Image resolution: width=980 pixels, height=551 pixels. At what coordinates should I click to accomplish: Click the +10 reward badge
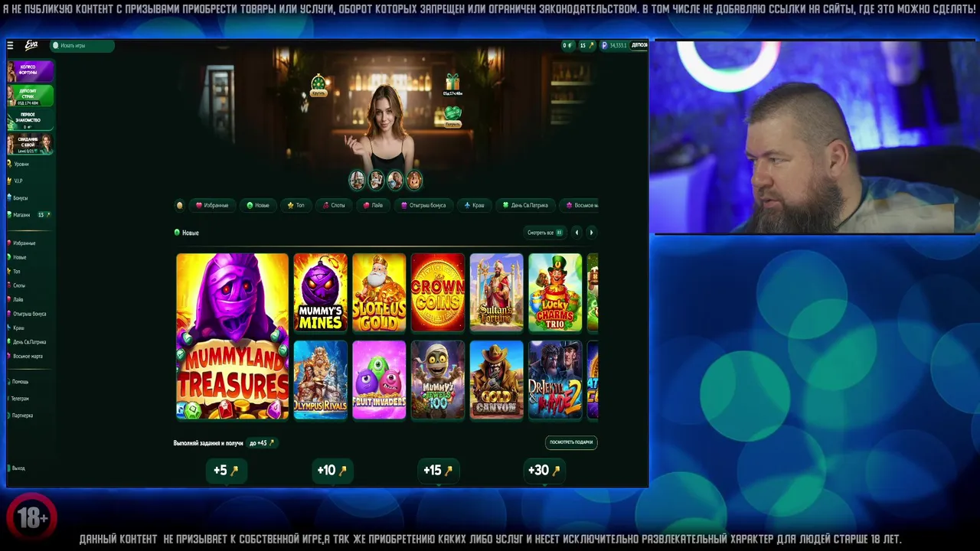click(x=332, y=471)
